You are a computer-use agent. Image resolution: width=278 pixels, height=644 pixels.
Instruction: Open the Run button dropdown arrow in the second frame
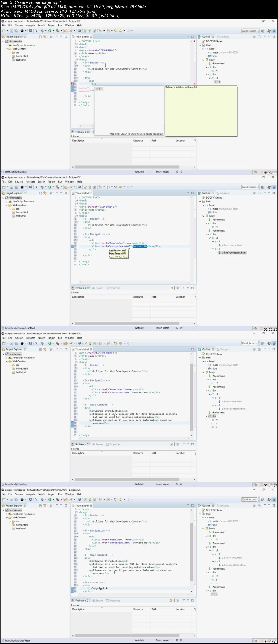53,187
